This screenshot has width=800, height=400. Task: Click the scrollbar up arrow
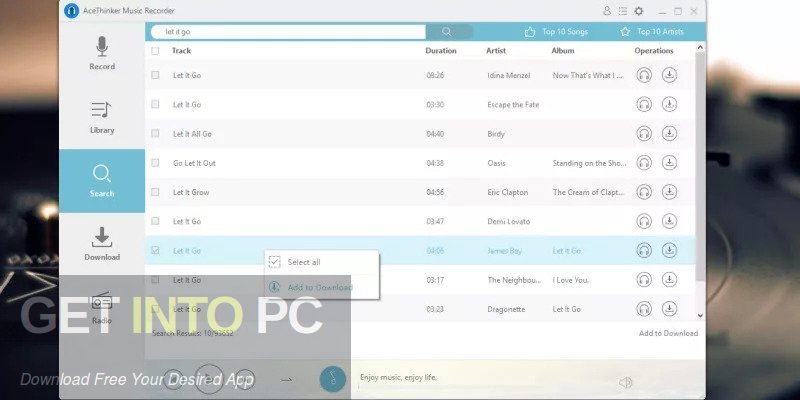click(x=701, y=47)
